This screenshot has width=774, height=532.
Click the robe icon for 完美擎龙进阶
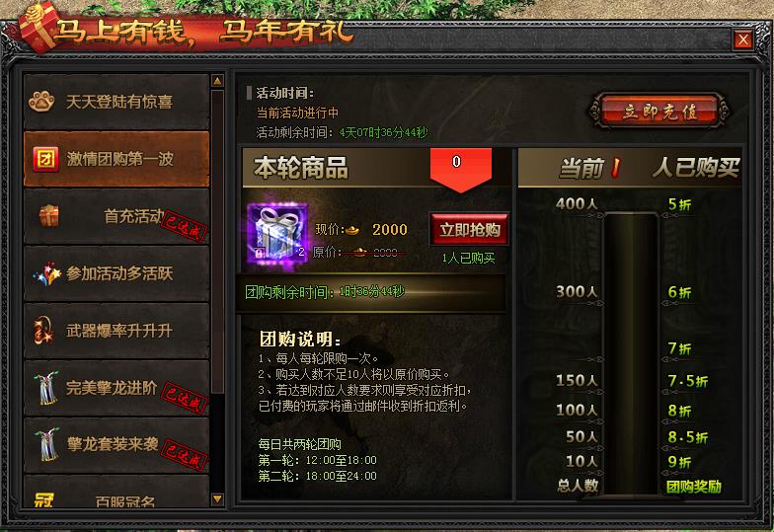click(46, 388)
